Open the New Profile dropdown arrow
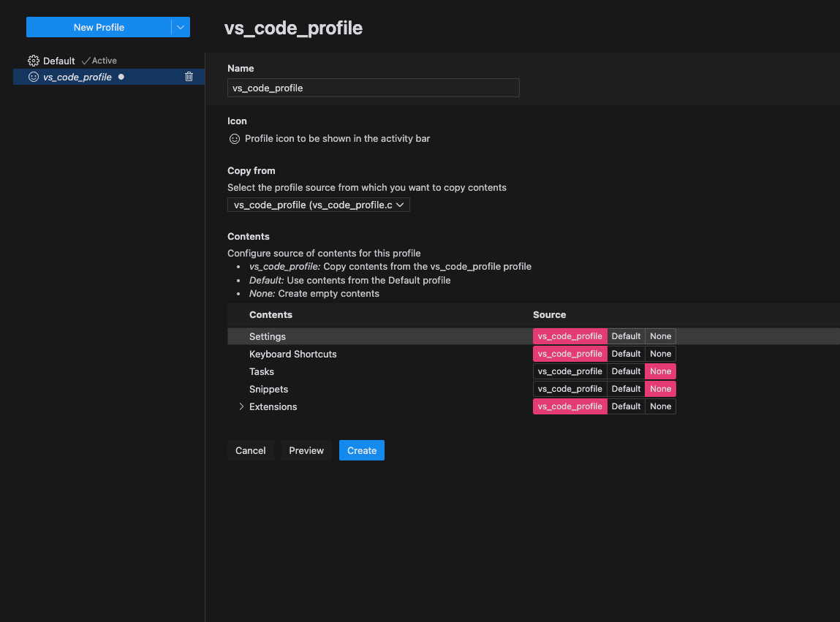 181,27
